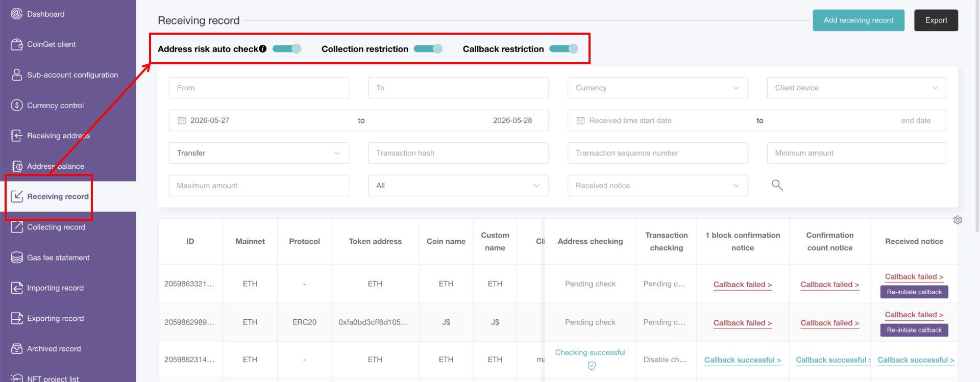Click the Archived record sidebar icon
980x382 pixels.
click(x=17, y=349)
